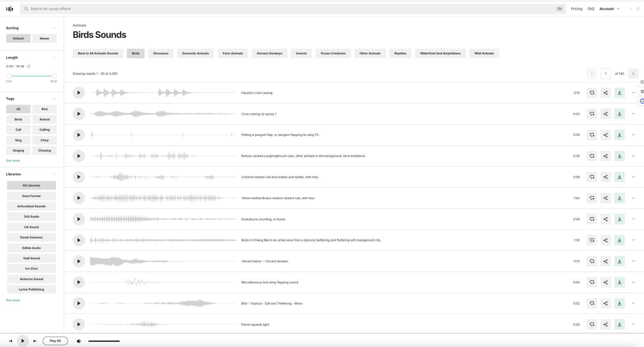Open the Pricing page
The image size is (644, 347).
point(576,9)
